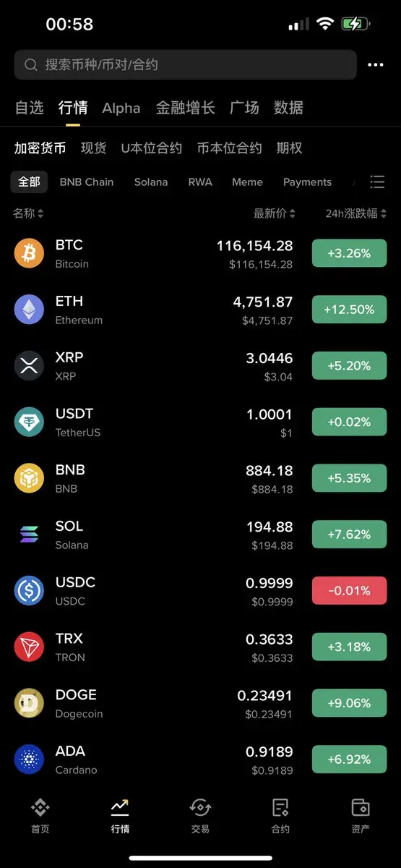Screen dimensions: 401x868
Task: Go to 首页 home in bottom bar
Action: (x=40, y=816)
